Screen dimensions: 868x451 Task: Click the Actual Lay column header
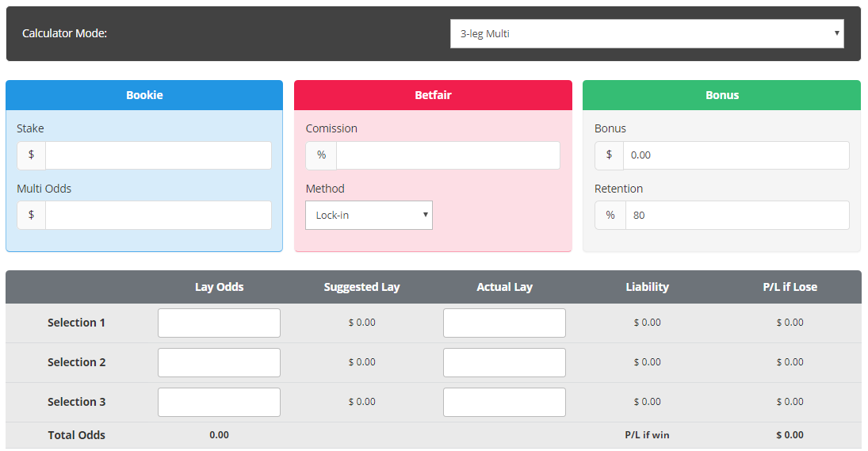[x=504, y=287]
